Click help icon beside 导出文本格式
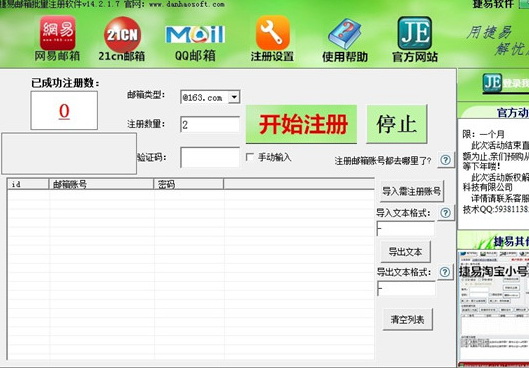Screen dimensions: 529x368 tap(445, 272)
